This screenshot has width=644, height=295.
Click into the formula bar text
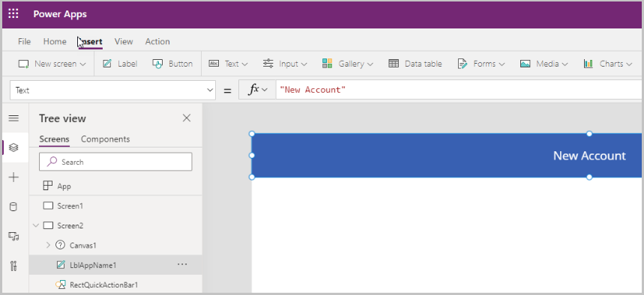pos(313,90)
